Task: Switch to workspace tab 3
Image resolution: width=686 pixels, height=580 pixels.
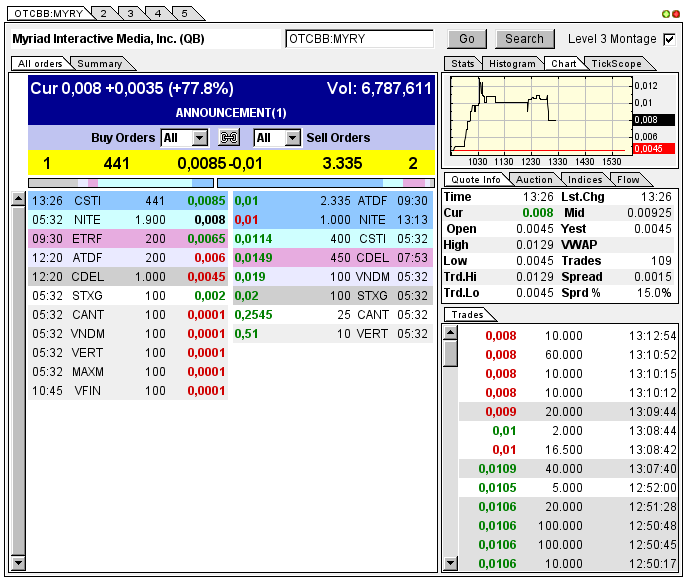Action: coord(130,14)
